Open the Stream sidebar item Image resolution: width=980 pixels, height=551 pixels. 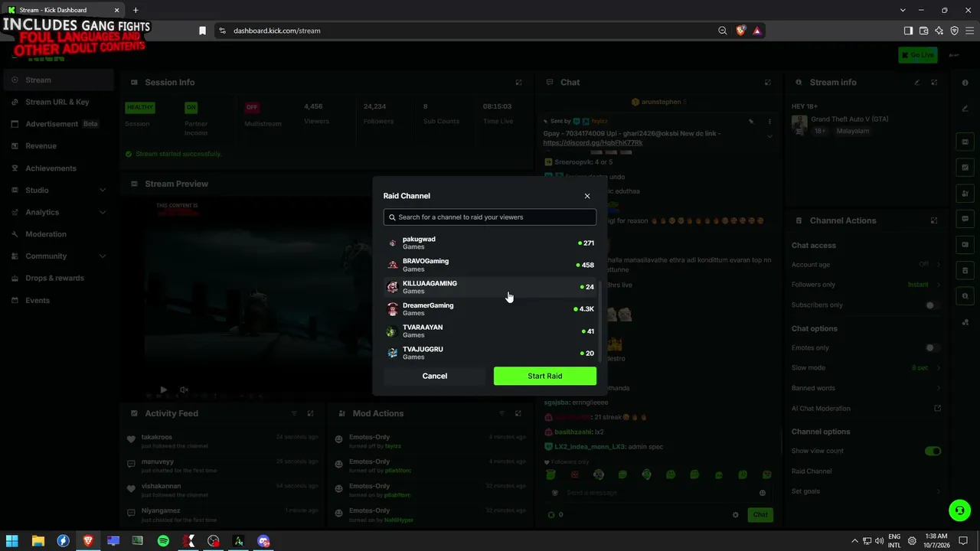coord(57,80)
